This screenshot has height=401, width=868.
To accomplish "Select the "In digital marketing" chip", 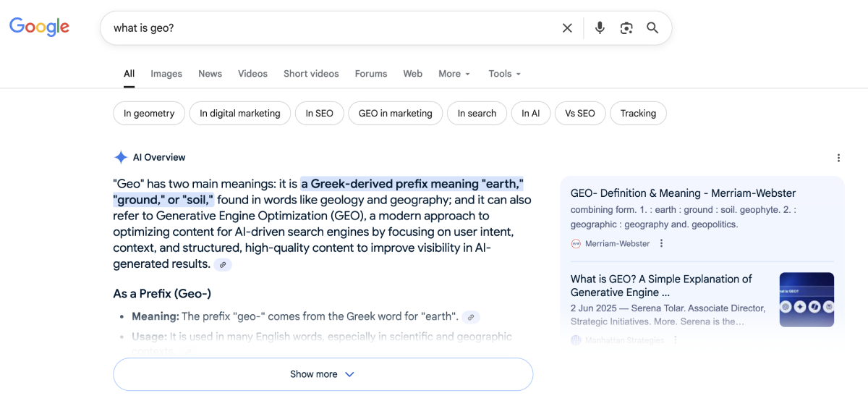I will [240, 113].
